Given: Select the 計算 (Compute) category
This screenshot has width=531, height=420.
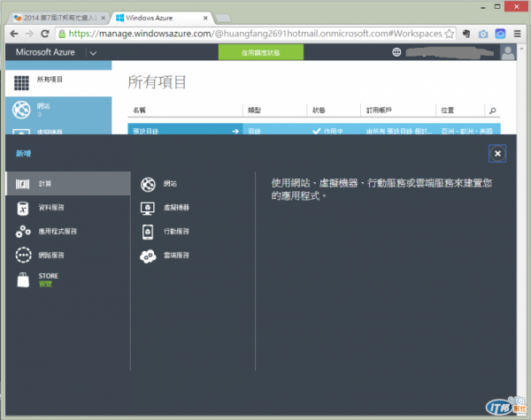Looking at the screenshot, I should point(68,183).
